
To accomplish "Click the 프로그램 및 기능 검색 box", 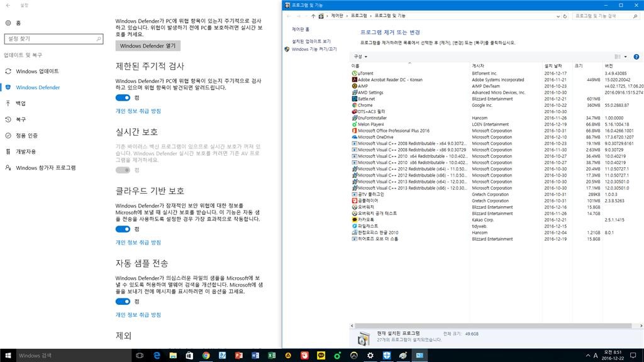I will coord(606,16).
